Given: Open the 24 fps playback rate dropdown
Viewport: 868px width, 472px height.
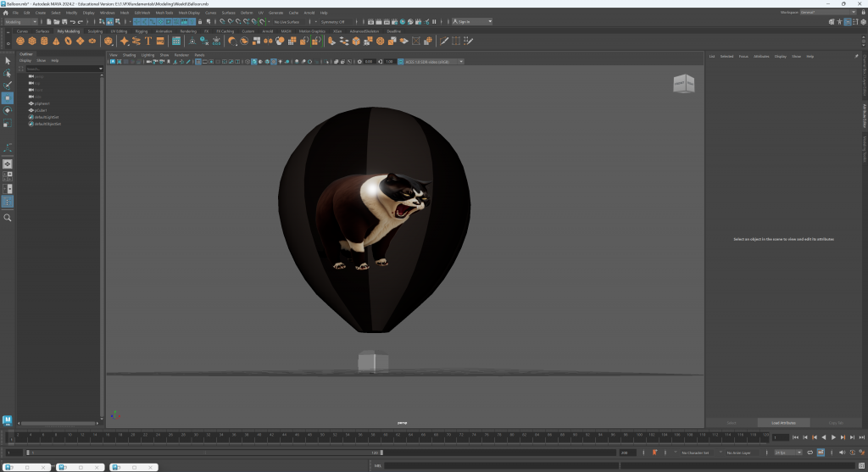Looking at the screenshot, I should (788, 453).
